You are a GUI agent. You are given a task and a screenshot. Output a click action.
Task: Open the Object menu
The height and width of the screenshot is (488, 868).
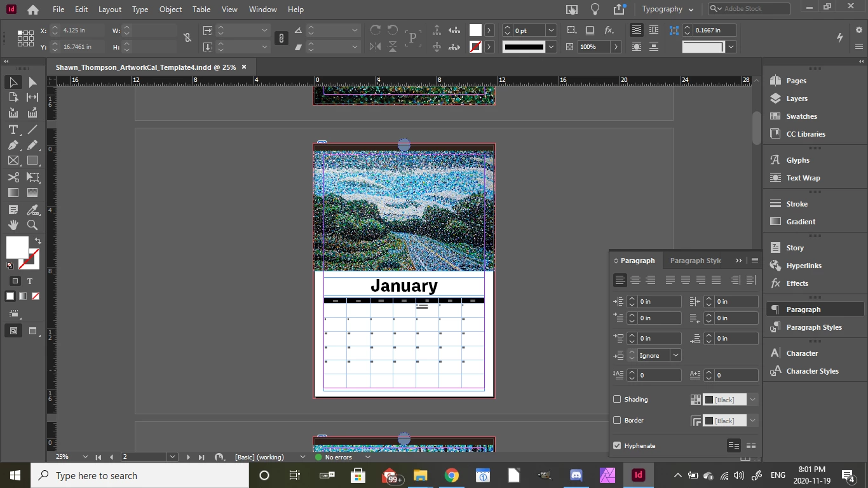point(170,10)
